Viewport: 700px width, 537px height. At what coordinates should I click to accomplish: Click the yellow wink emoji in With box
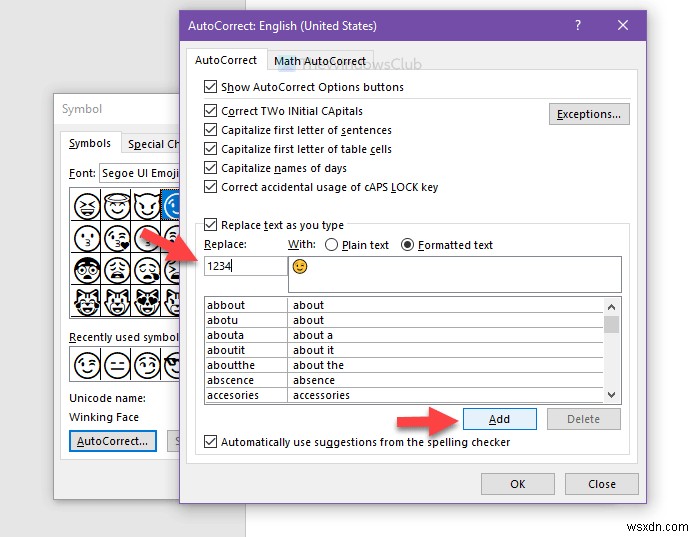(300, 267)
